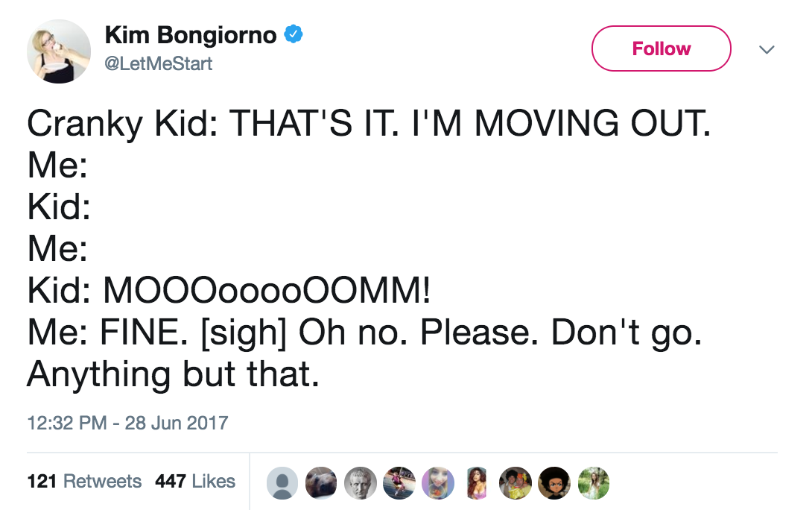Click the default gray silhouette liker avatar
812x510 pixels.
click(282, 482)
